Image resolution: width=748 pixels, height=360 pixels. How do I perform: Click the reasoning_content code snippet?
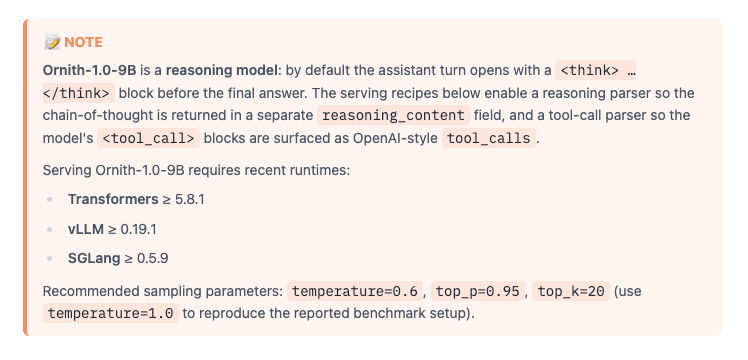pos(394,115)
